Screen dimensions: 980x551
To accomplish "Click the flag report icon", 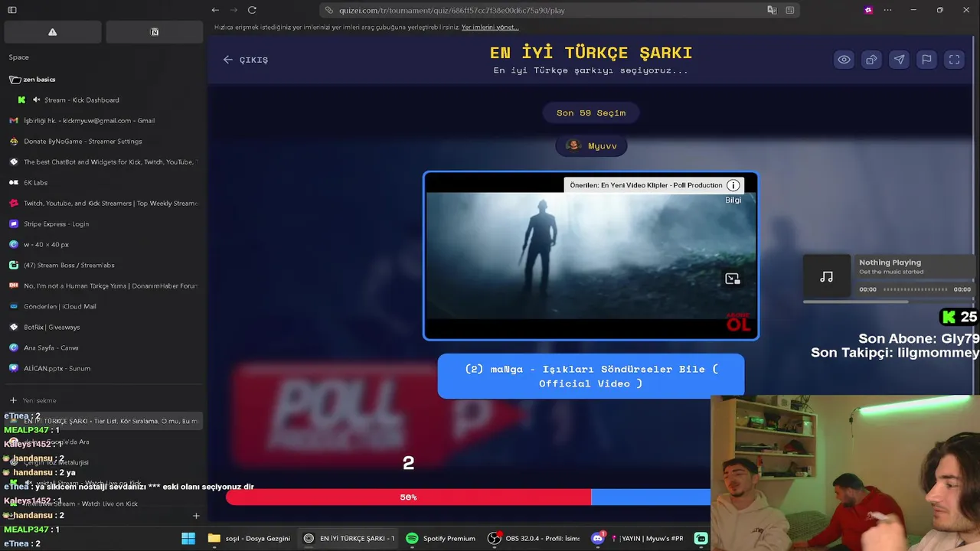I will [926, 60].
